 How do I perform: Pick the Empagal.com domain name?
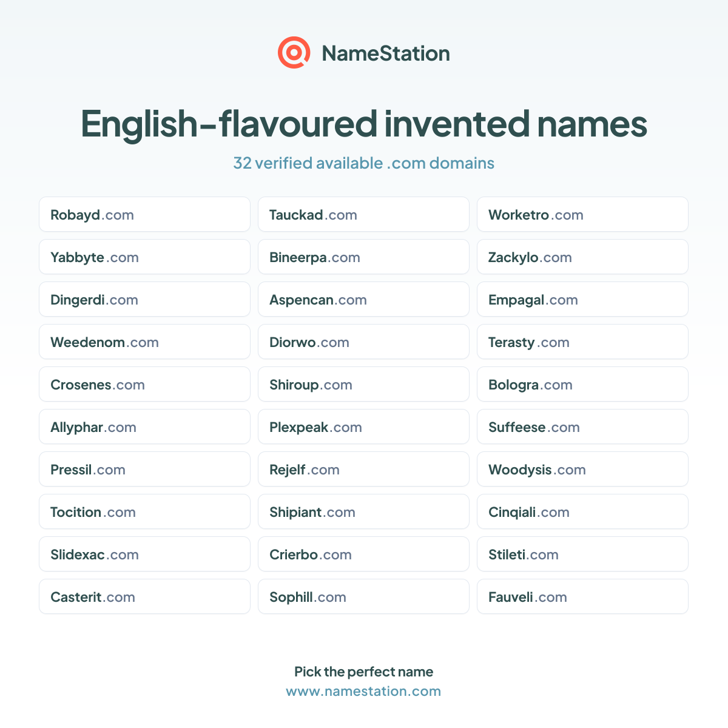(x=582, y=299)
